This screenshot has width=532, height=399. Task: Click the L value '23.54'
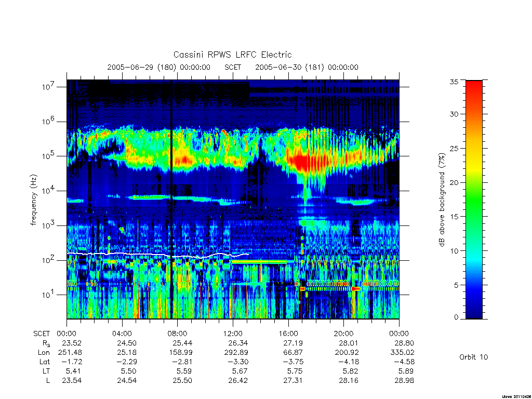(x=72, y=380)
